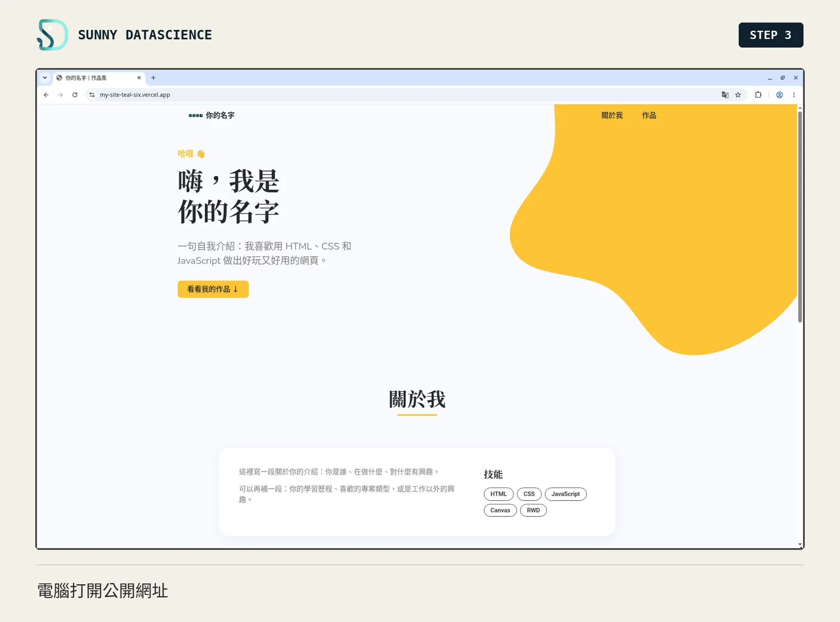
Task: Click the scrollbar down arrow
Action: (800, 545)
